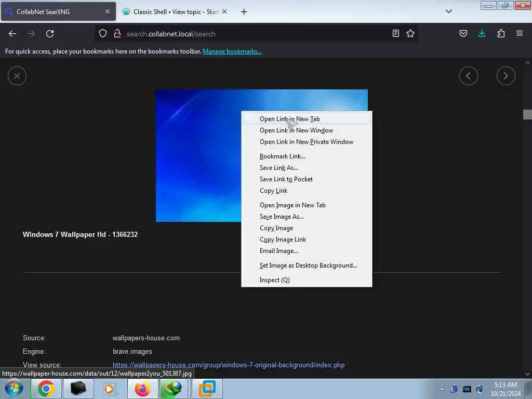Open the Internet Download Manager taskbar icon

(174, 389)
